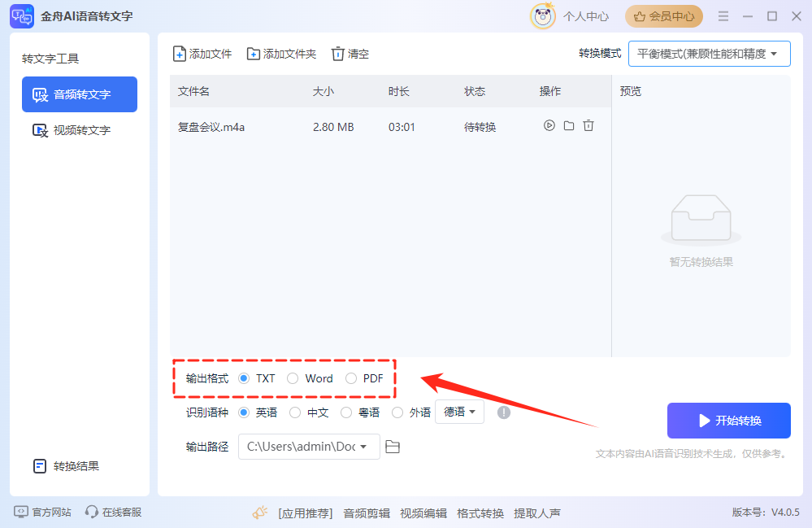Open 会员中心 membership button

[x=663, y=16]
